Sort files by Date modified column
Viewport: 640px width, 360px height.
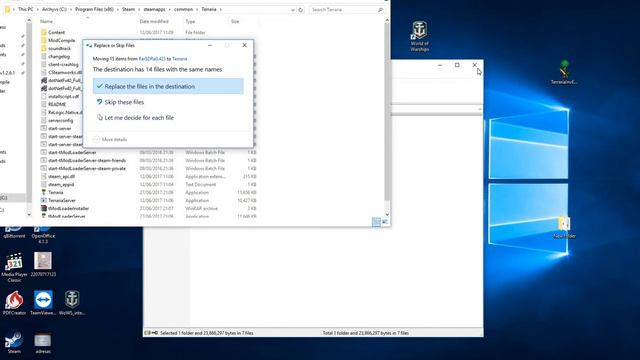tap(154, 21)
